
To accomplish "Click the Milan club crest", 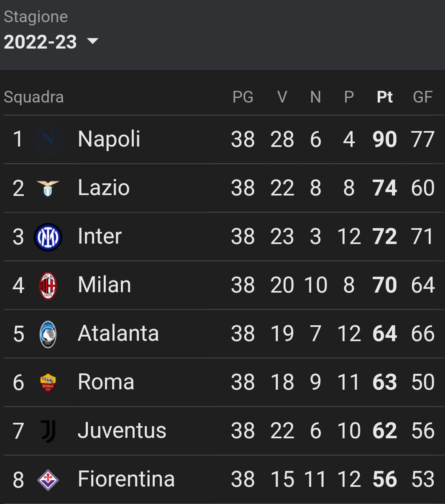I will click(48, 285).
